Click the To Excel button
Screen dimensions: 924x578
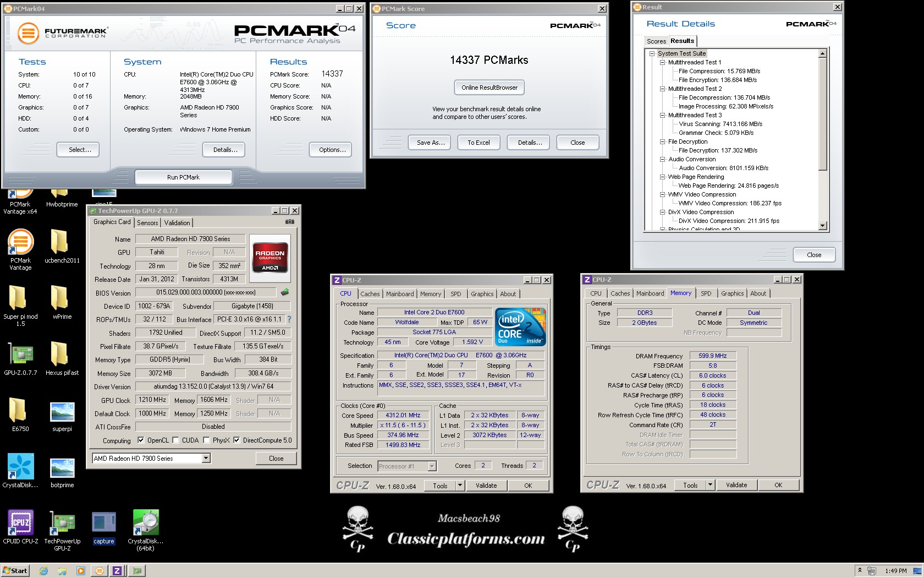click(479, 143)
